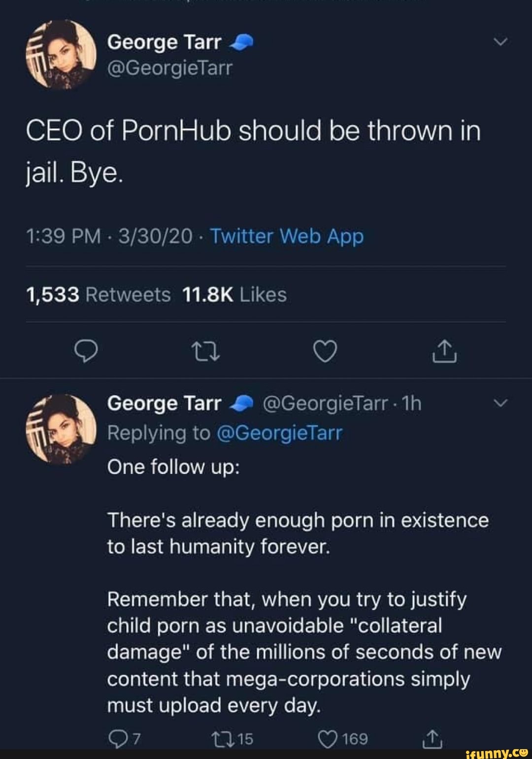Like the follow-up tweet with 169 likes
Screen dimensions: 532x759
(327, 738)
